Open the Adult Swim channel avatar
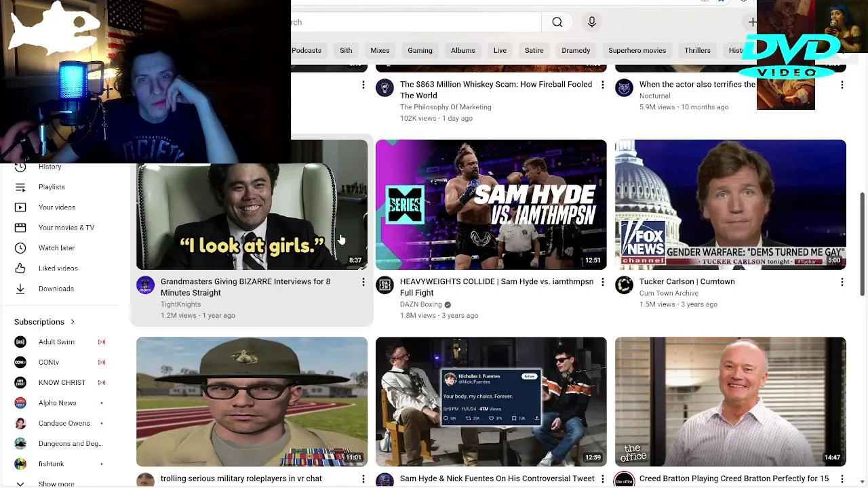The image size is (868, 488). click(20, 342)
